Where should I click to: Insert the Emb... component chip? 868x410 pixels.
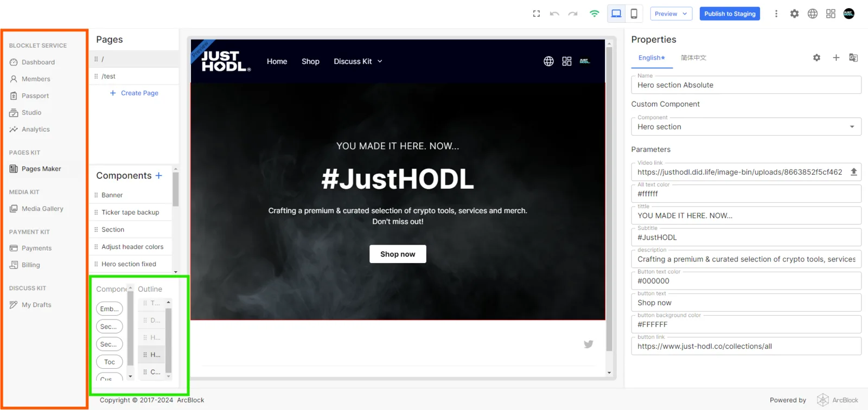pyautogui.click(x=110, y=309)
